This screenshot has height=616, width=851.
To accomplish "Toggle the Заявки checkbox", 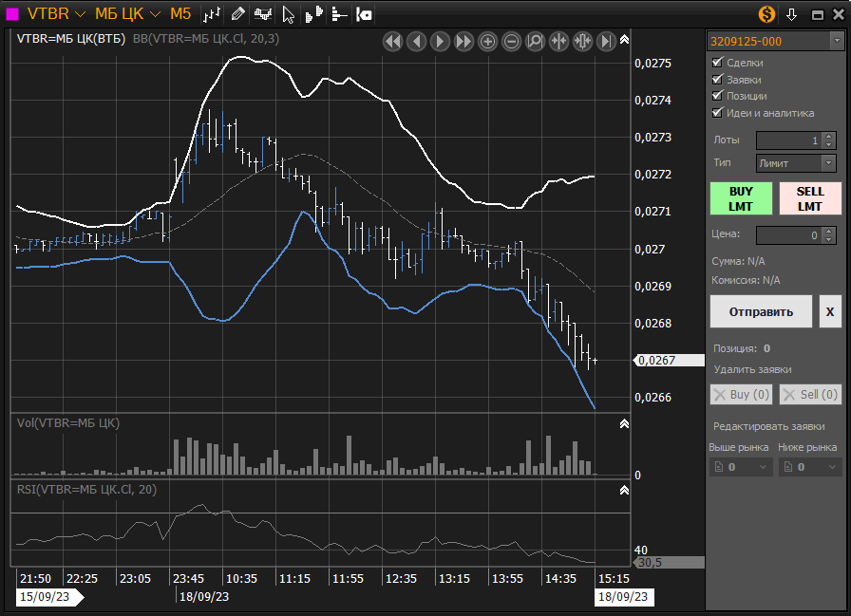I will 718,80.
